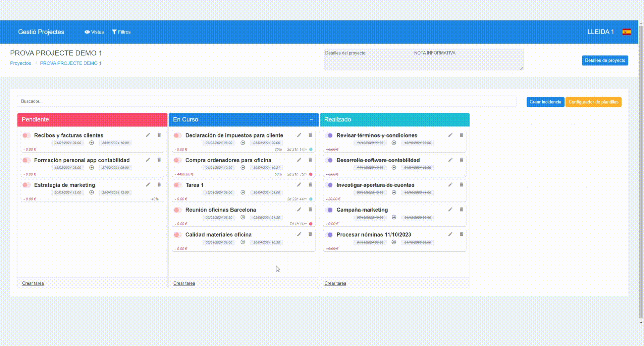
Task: Toggle status of Declaración de impuestos task
Action: pyautogui.click(x=177, y=135)
